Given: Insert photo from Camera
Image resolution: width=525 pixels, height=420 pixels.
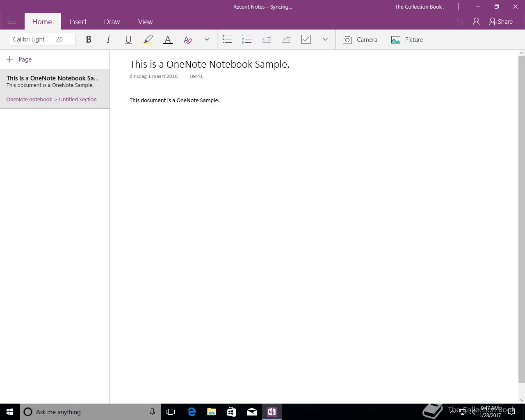Looking at the screenshot, I should click(x=360, y=39).
